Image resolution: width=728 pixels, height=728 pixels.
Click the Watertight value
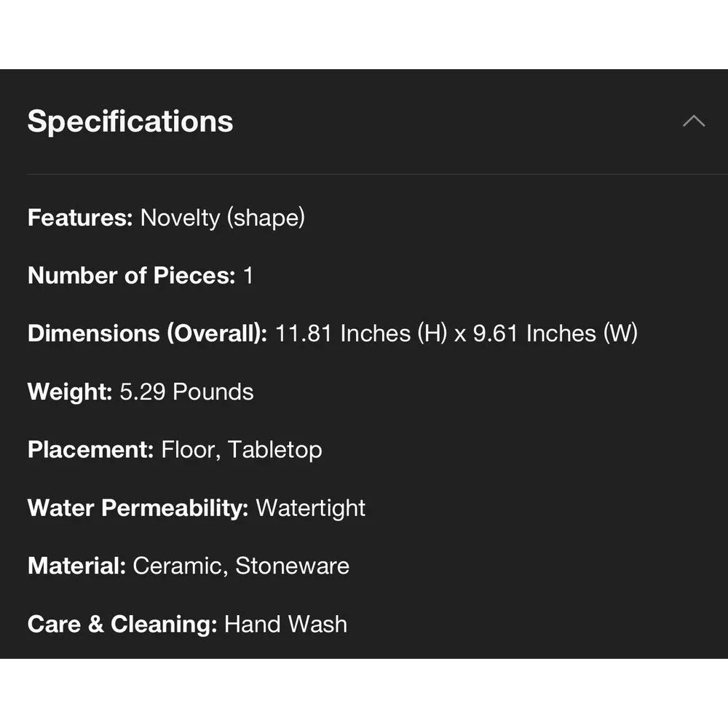(311, 508)
